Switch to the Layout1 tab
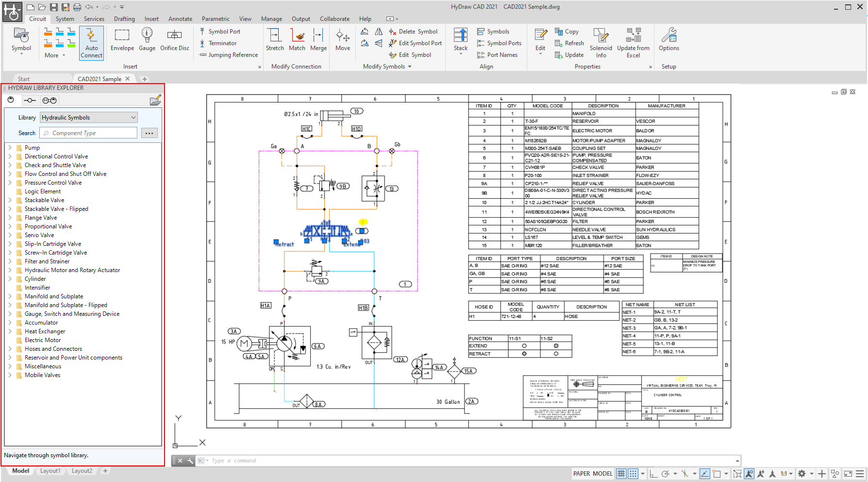 pos(50,471)
